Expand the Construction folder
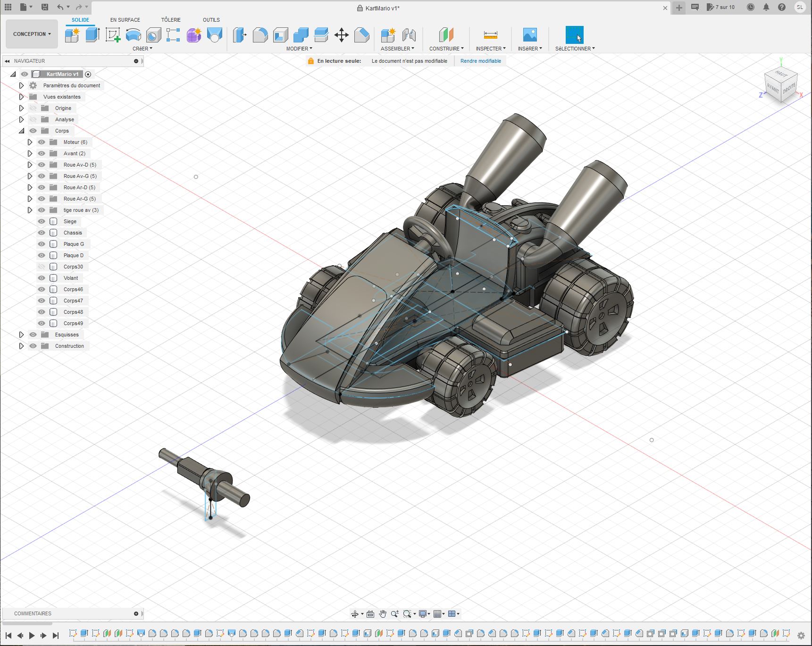This screenshot has height=646, width=812. coord(21,346)
